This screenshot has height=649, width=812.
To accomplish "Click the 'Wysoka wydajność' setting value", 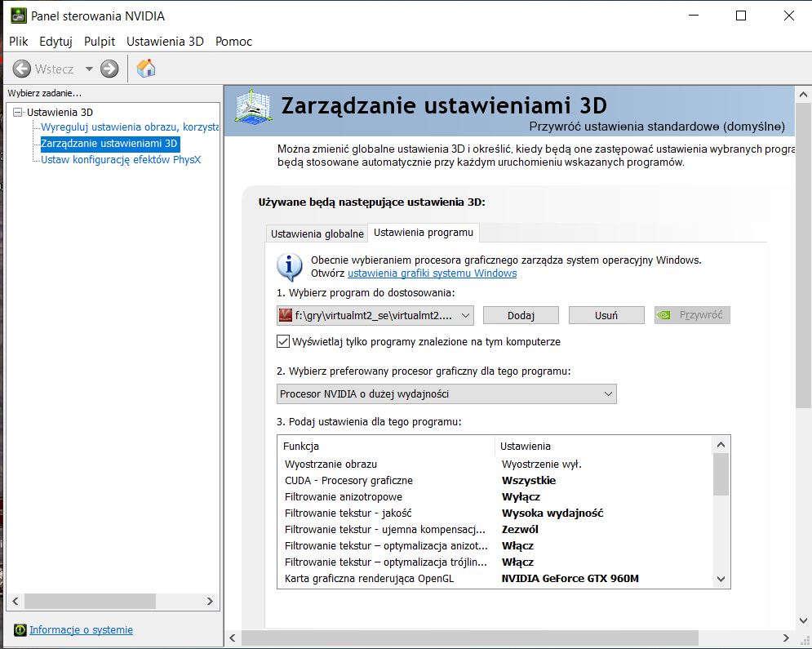I will (552, 513).
